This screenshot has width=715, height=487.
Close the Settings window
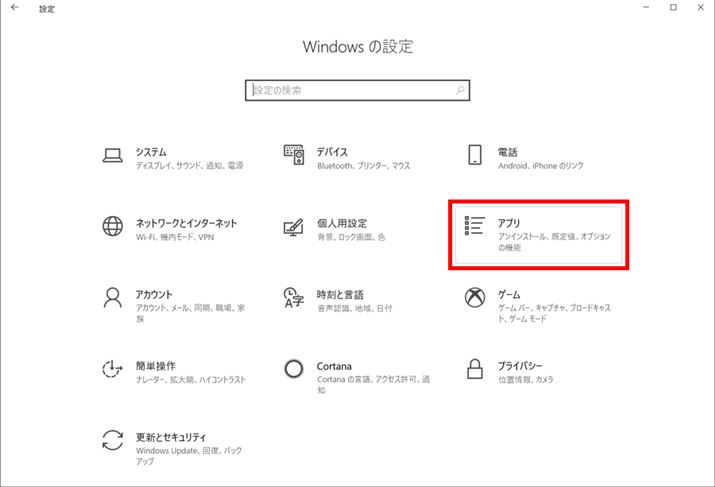(700, 7)
